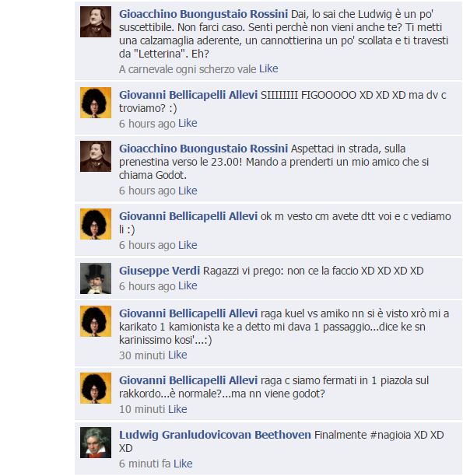The width and height of the screenshot is (463, 476).
Task: Click Allevi's avatar on the piazola comment
Action: click(96, 388)
